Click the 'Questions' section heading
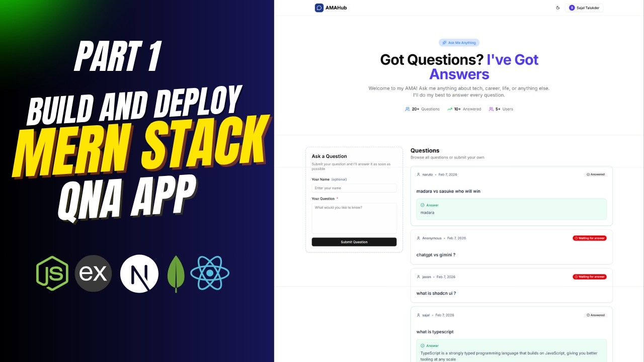644x362 pixels. pyautogui.click(x=425, y=150)
